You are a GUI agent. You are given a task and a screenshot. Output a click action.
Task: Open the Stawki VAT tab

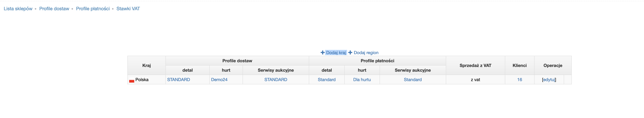(x=128, y=9)
